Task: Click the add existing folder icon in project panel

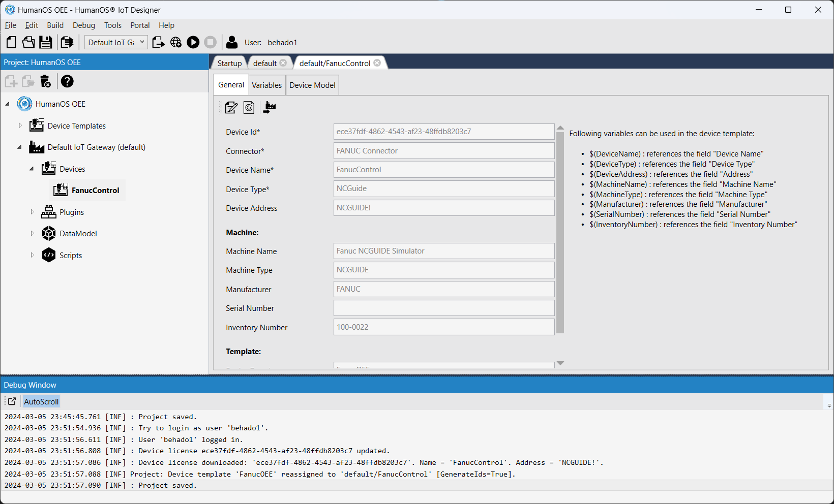Action: click(x=28, y=81)
